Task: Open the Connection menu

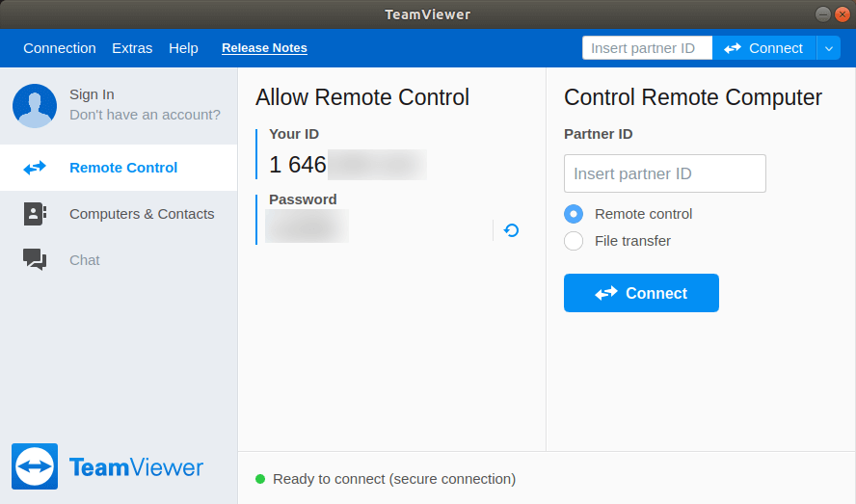Action: pos(60,48)
